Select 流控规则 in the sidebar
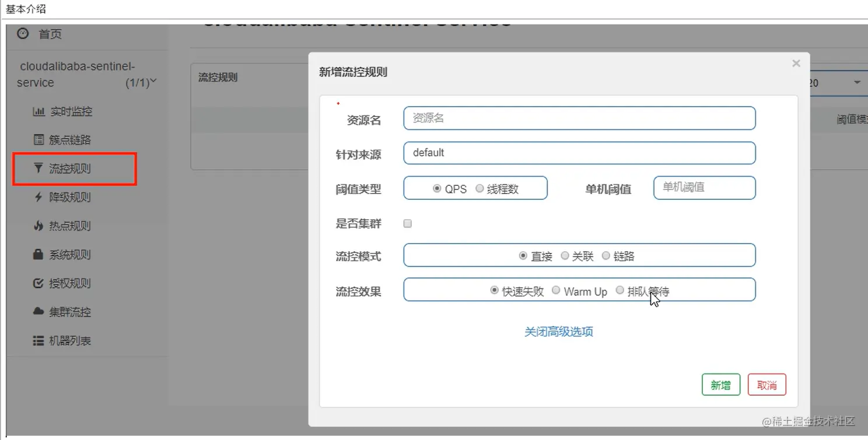The height and width of the screenshot is (440, 868). coord(70,168)
